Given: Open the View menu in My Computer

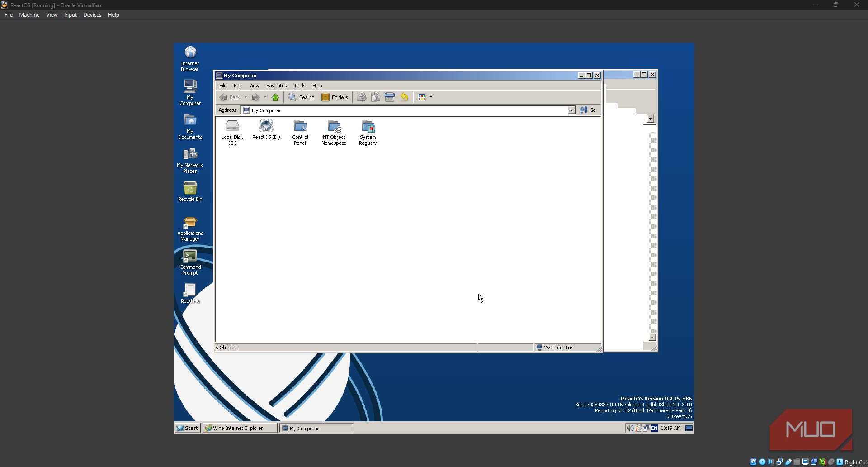Looking at the screenshot, I should pyautogui.click(x=254, y=86).
